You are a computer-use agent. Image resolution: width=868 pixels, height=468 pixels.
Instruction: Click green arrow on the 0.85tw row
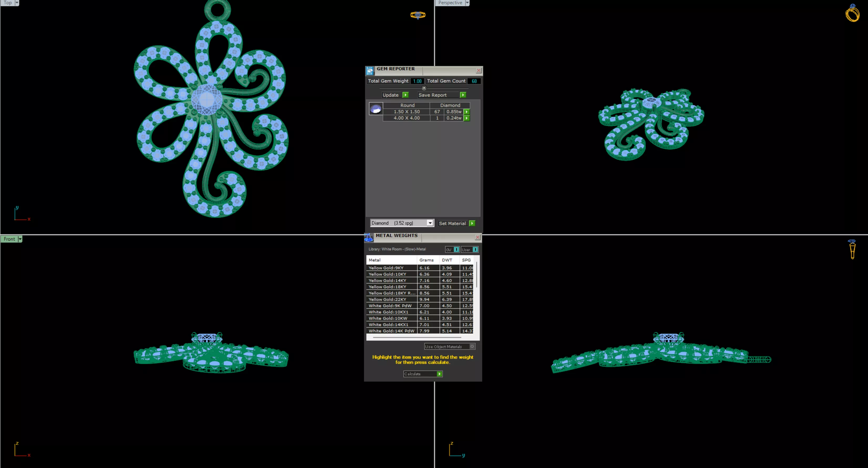(467, 112)
